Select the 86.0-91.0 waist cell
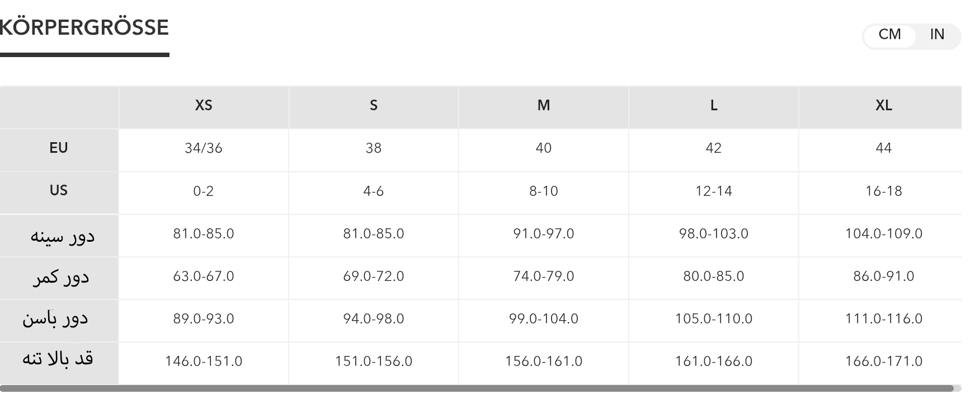Viewport: 980px width, 394px height. point(883,276)
